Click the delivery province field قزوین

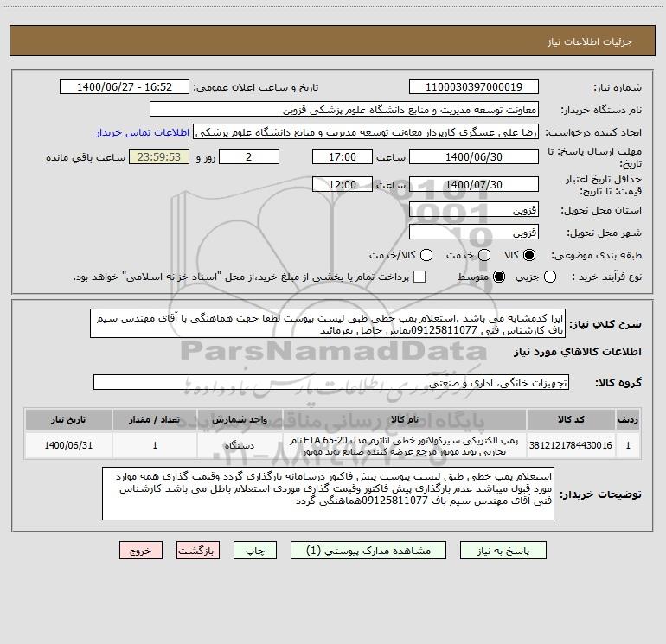click(474, 210)
